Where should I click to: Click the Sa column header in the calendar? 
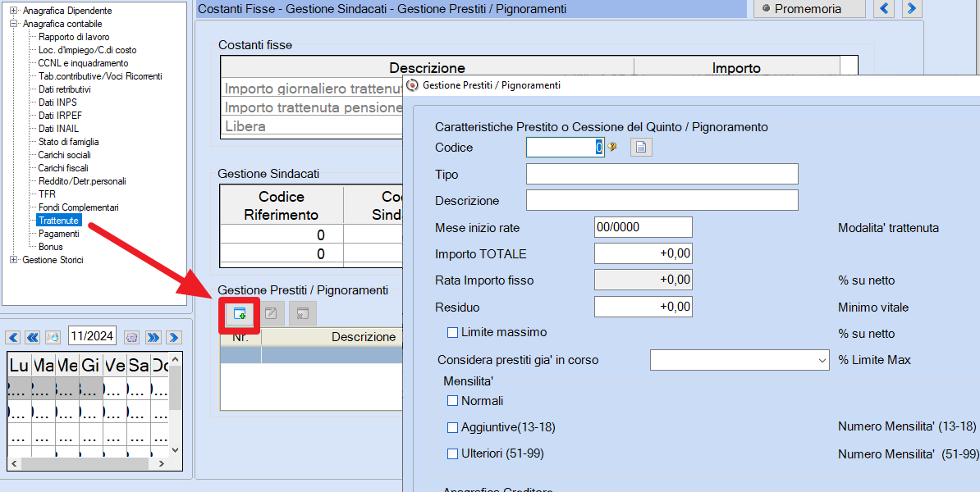pos(137,367)
